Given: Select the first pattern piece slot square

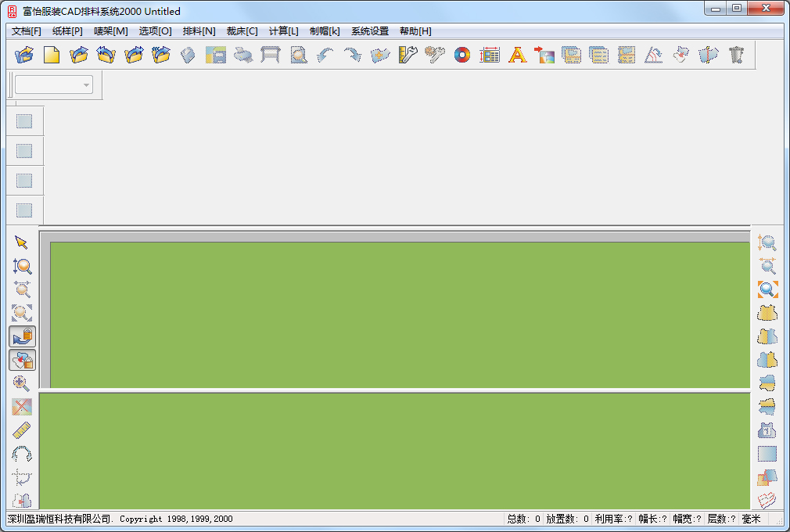Looking at the screenshot, I should pos(24,121).
